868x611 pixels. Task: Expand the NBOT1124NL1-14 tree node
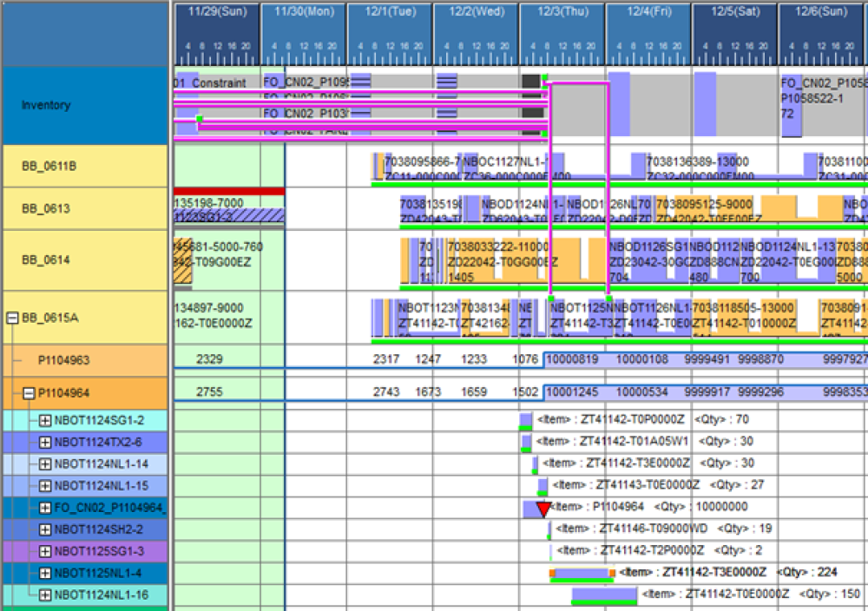click(45, 464)
